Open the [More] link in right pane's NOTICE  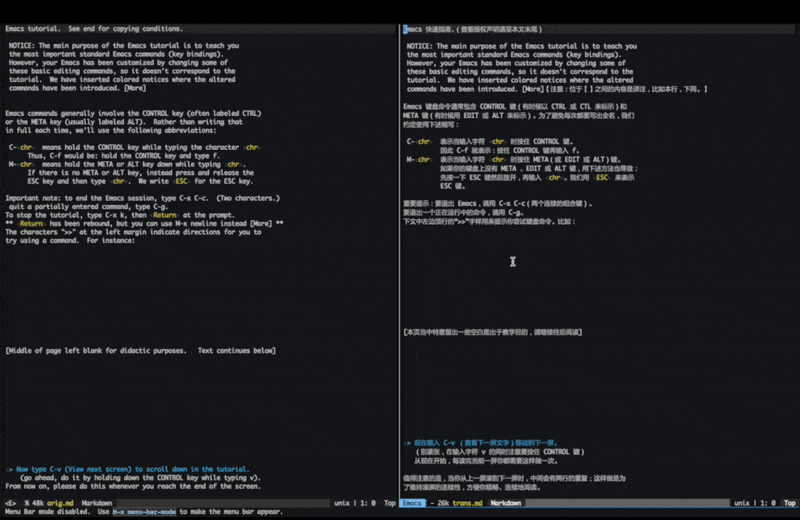tap(533, 89)
